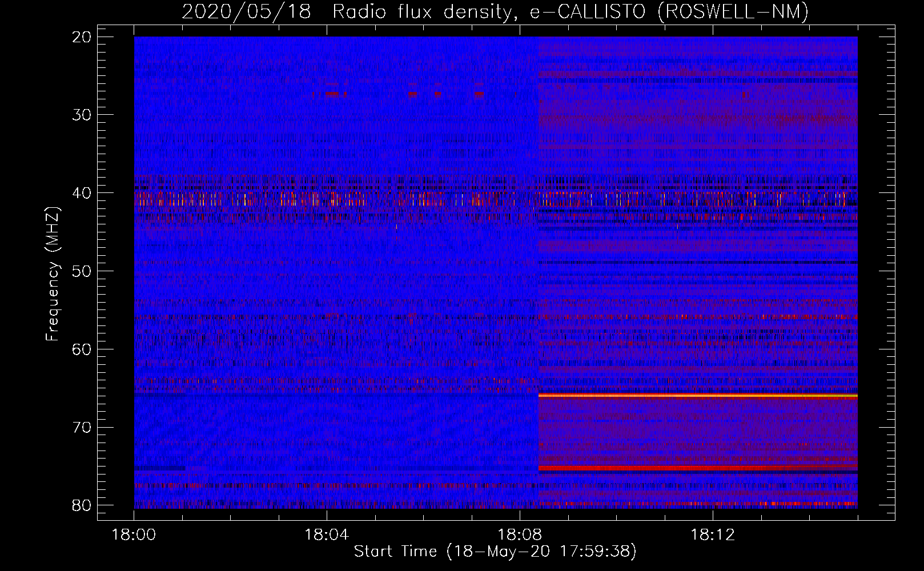Viewport: 924px width, 571px height.
Task: Click the date "2020/05/18" in the title
Action: pyautogui.click(x=247, y=11)
